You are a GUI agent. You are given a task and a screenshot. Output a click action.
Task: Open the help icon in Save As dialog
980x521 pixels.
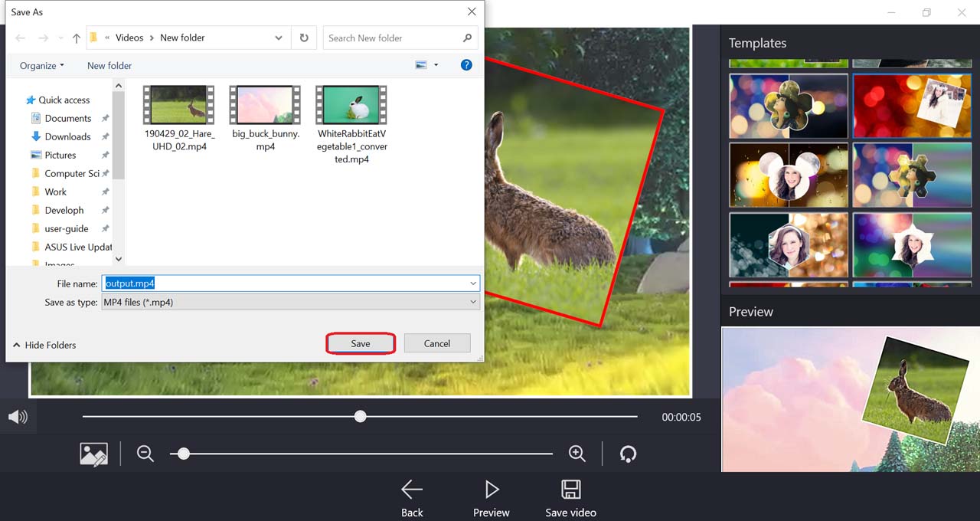point(466,65)
